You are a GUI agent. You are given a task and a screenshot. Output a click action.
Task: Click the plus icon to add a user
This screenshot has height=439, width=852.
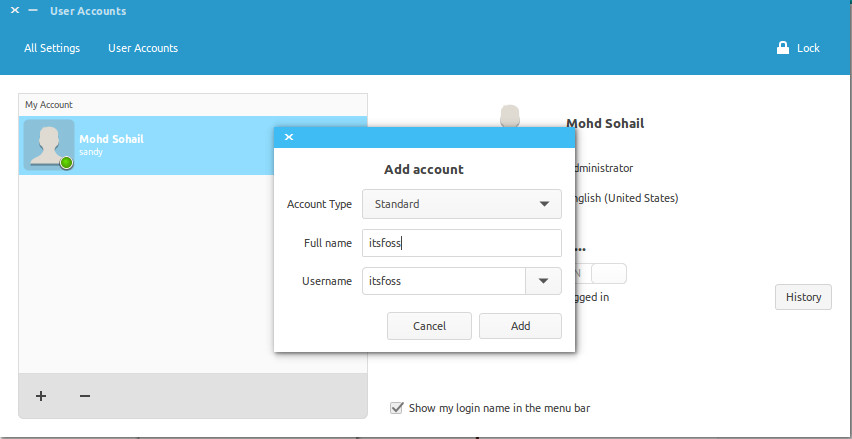point(41,396)
